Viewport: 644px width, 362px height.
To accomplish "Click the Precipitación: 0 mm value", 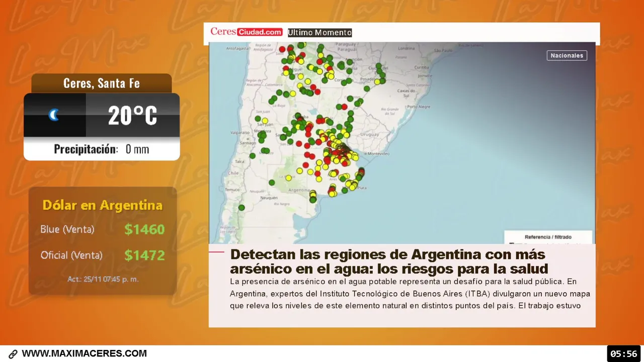I will (x=102, y=149).
